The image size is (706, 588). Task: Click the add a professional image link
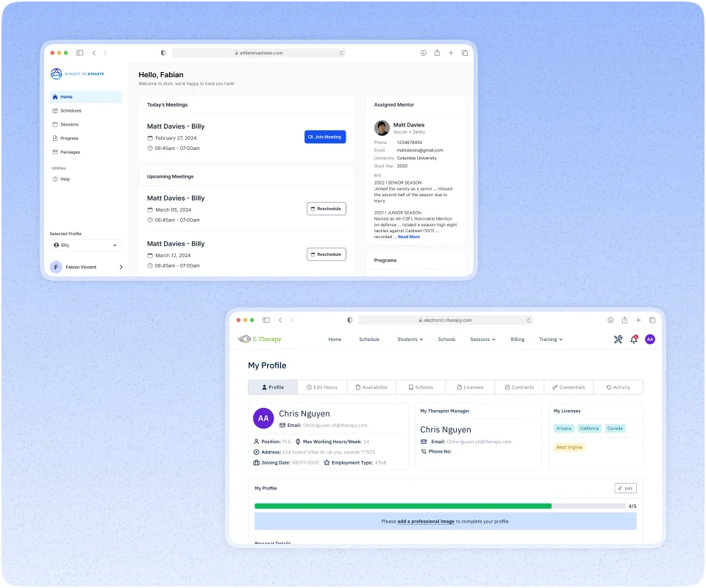426,522
